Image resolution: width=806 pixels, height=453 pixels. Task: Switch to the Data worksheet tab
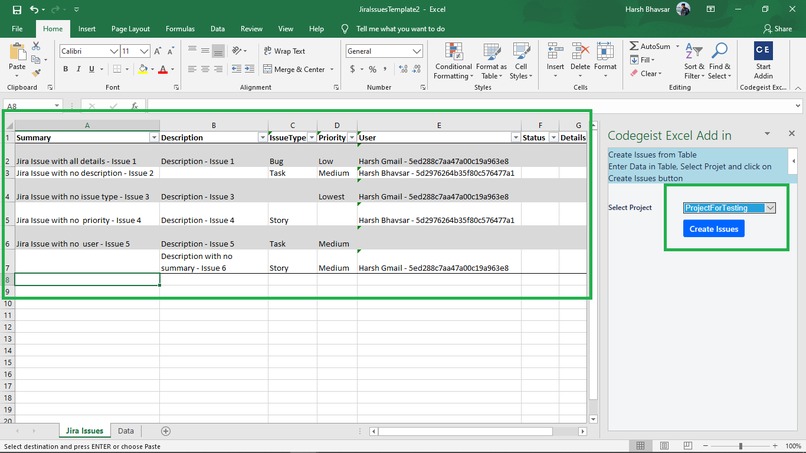[125, 431]
